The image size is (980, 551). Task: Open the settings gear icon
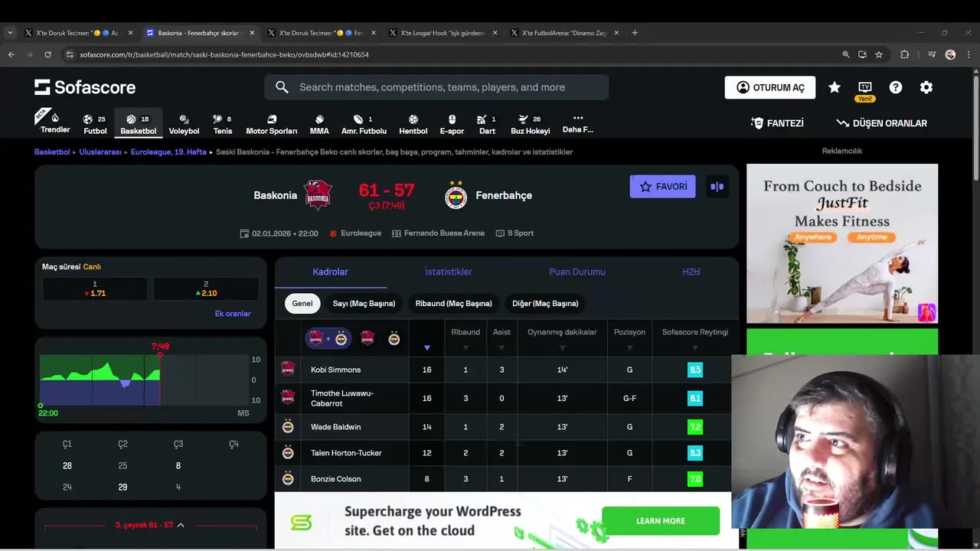tap(926, 87)
